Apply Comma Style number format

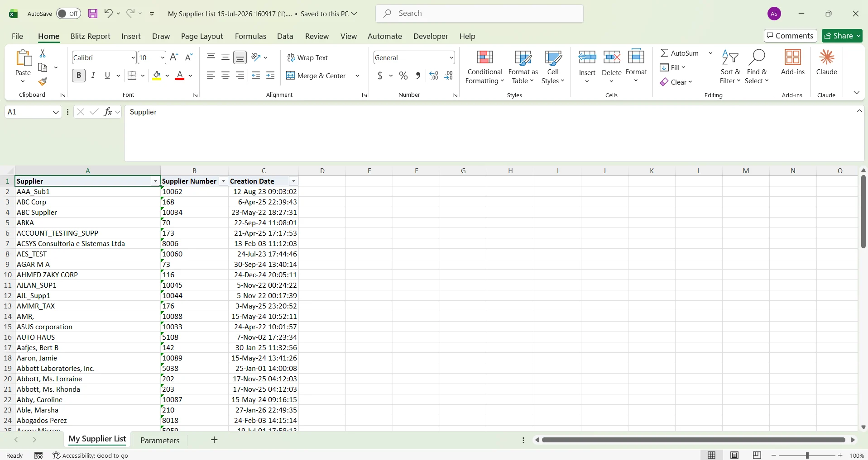[418, 76]
